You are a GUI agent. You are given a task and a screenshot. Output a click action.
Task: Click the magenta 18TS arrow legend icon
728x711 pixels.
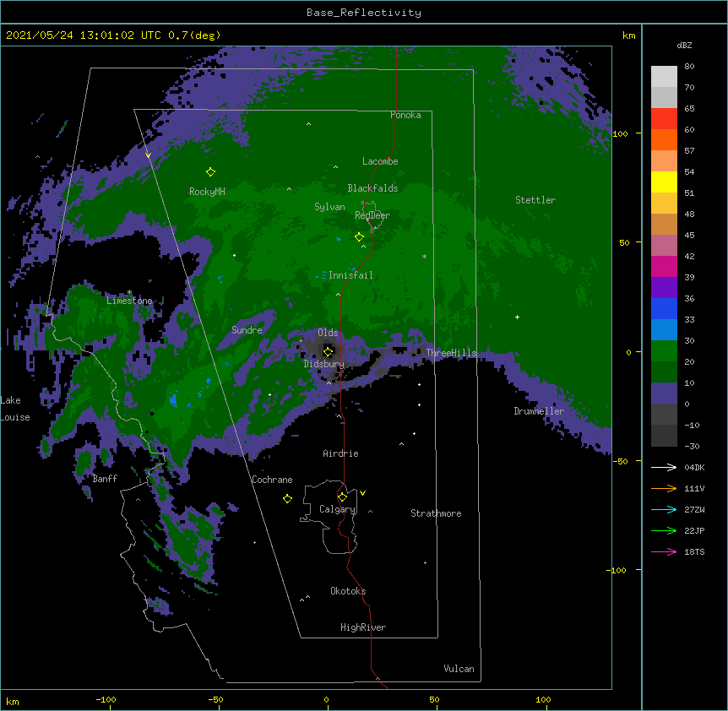click(664, 551)
